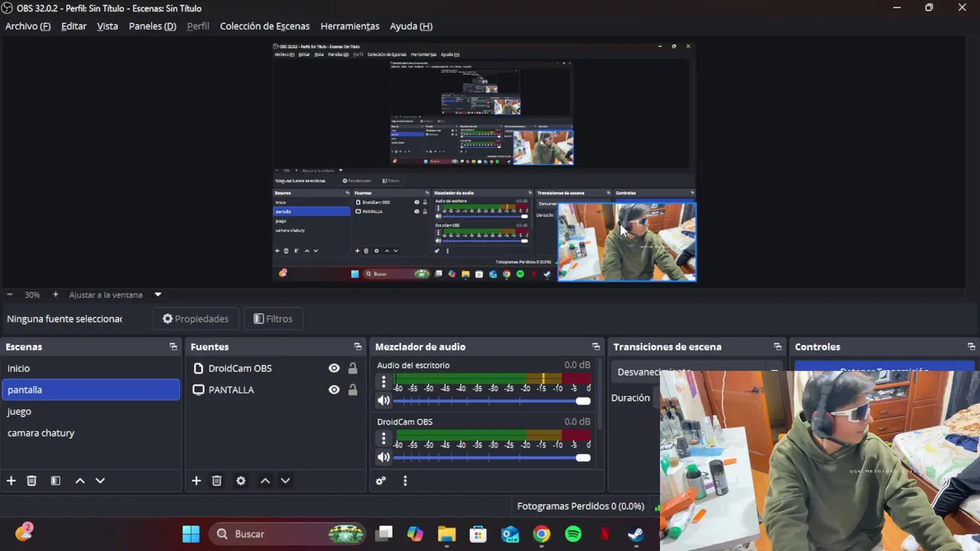This screenshot has width=980, height=551.
Task: Hide the PANTALLA source
Action: click(334, 390)
